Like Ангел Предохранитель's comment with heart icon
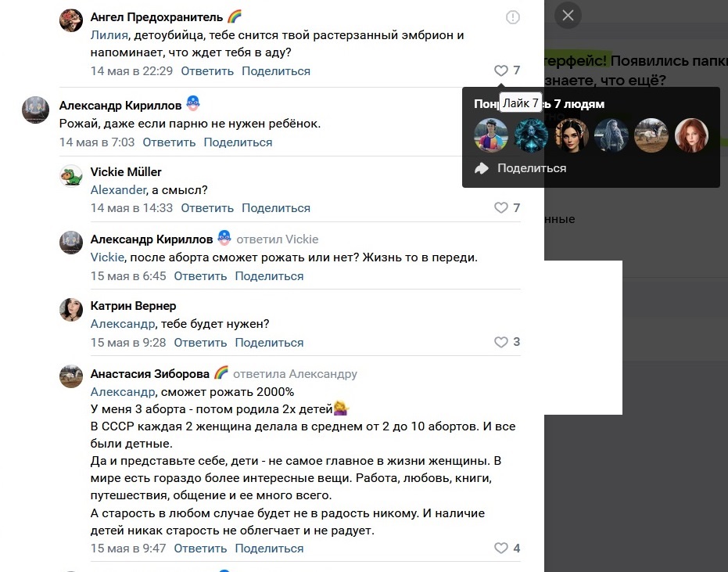 click(x=501, y=70)
